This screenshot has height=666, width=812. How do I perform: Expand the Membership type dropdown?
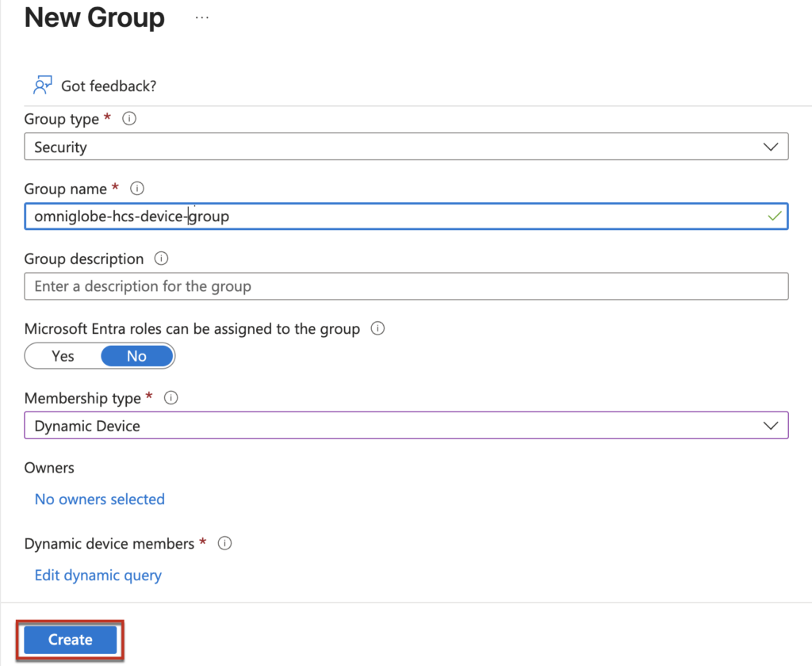click(396, 426)
